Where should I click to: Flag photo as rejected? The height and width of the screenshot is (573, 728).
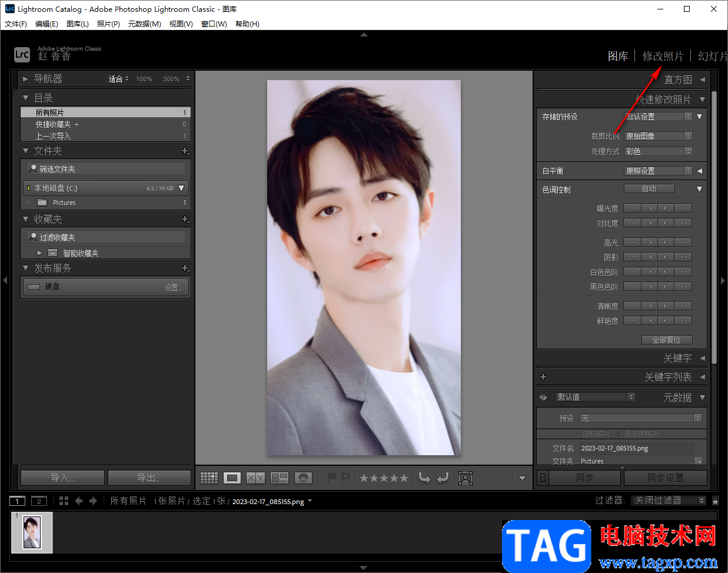[x=345, y=477]
